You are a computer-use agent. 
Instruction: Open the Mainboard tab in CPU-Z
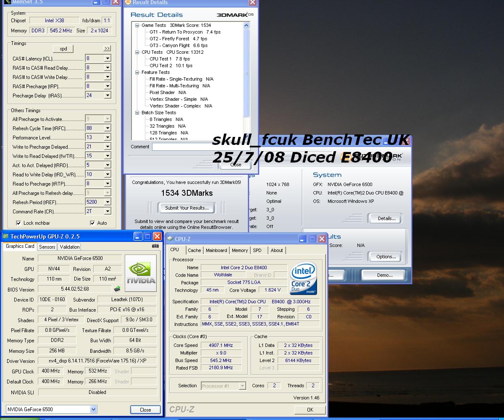(216, 250)
